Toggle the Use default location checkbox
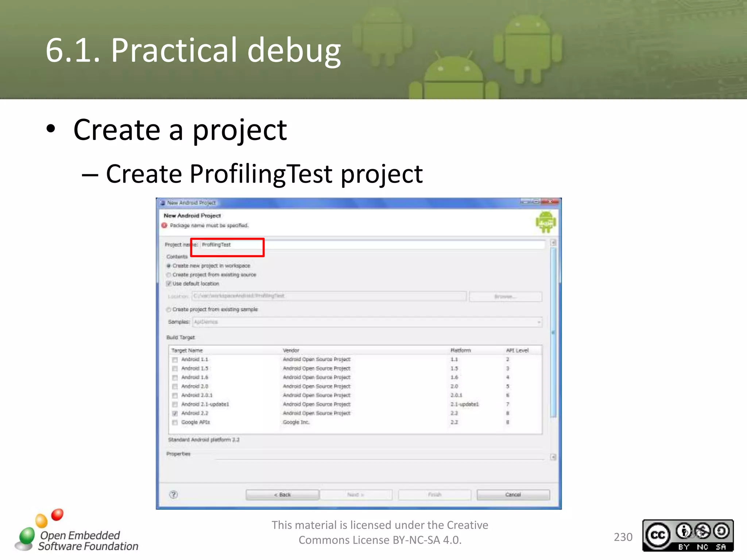The height and width of the screenshot is (560, 747). tap(169, 284)
